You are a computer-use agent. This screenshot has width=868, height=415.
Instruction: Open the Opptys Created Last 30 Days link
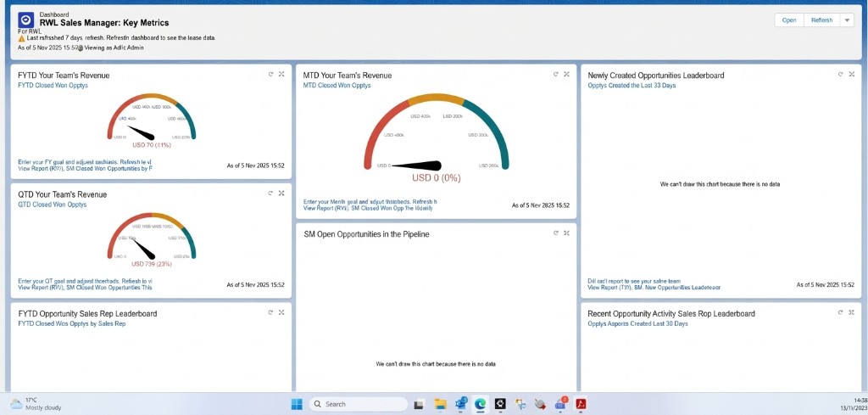click(637, 323)
